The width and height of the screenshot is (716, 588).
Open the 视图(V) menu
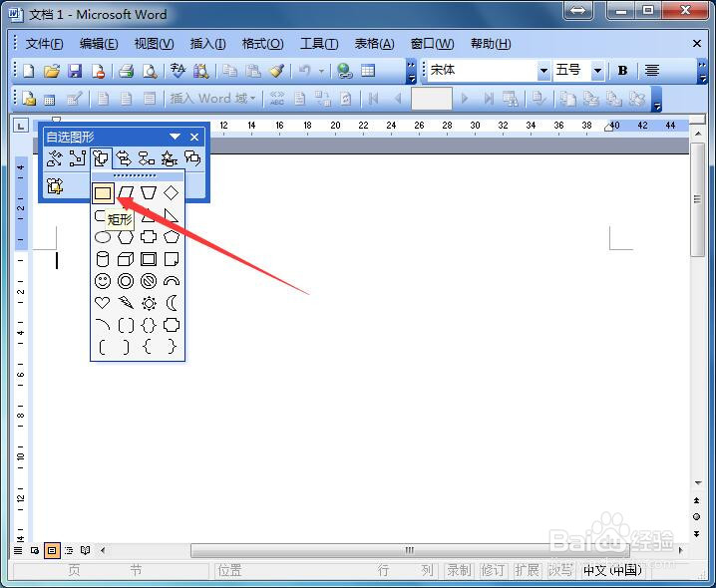[x=154, y=44]
